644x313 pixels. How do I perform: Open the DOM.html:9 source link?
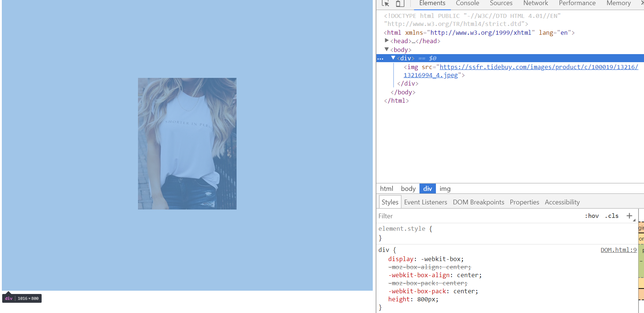pos(618,250)
